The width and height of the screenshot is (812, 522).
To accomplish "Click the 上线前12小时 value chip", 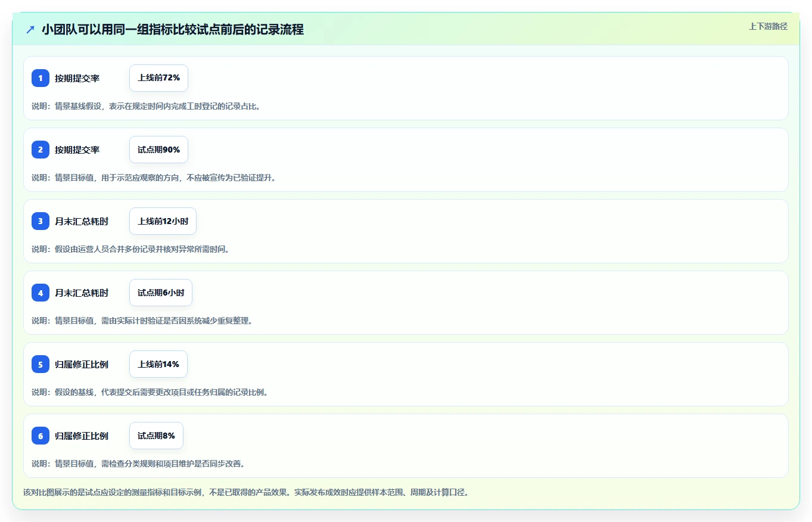I will coord(163,221).
